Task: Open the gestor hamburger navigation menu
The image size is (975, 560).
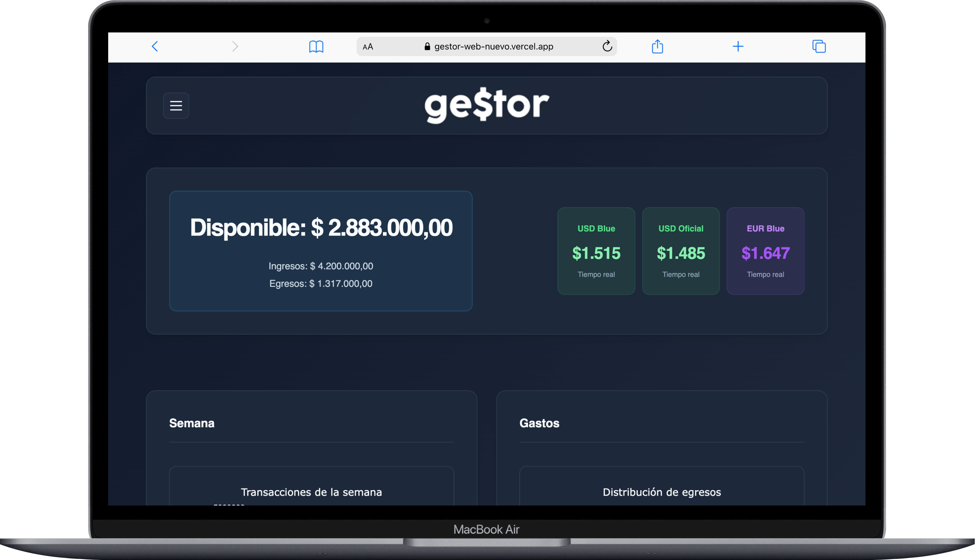Action: pyautogui.click(x=176, y=106)
